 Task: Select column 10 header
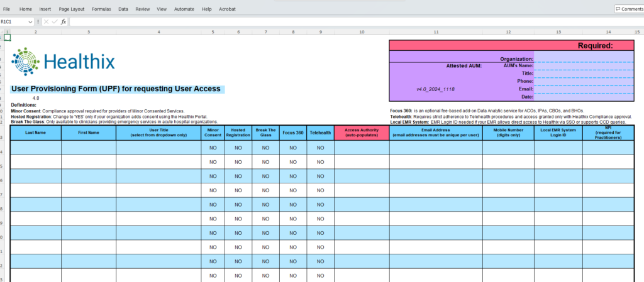pyautogui.click(x=362, y=31)
